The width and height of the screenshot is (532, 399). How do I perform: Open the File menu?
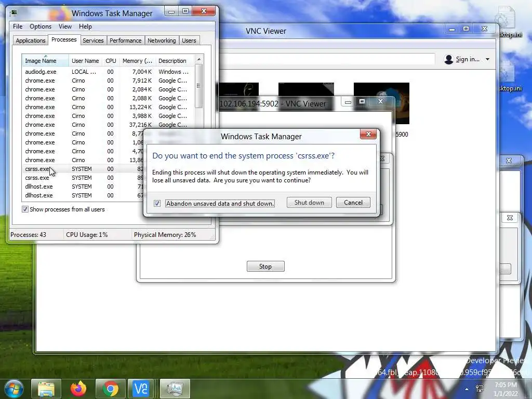coord(18,26)
